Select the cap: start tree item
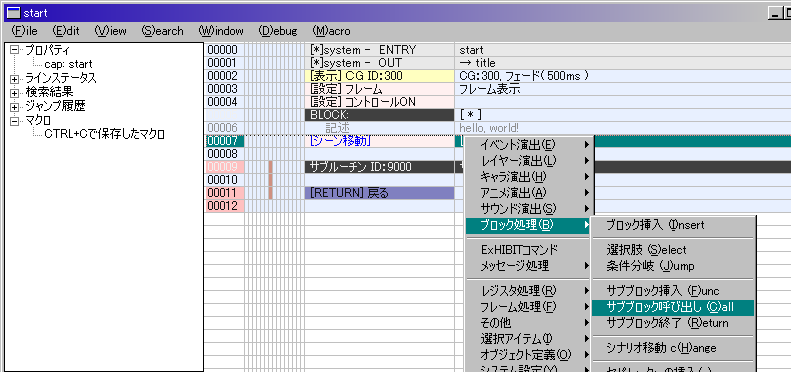The height and width of the screenshot is (372, 791). click(x=68, y=64)
